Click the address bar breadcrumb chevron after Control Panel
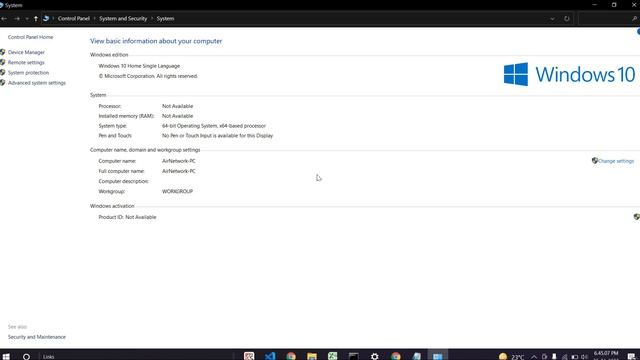Image resolution: width=640 pixels, height=360 pixels. [x=94, y=19]
